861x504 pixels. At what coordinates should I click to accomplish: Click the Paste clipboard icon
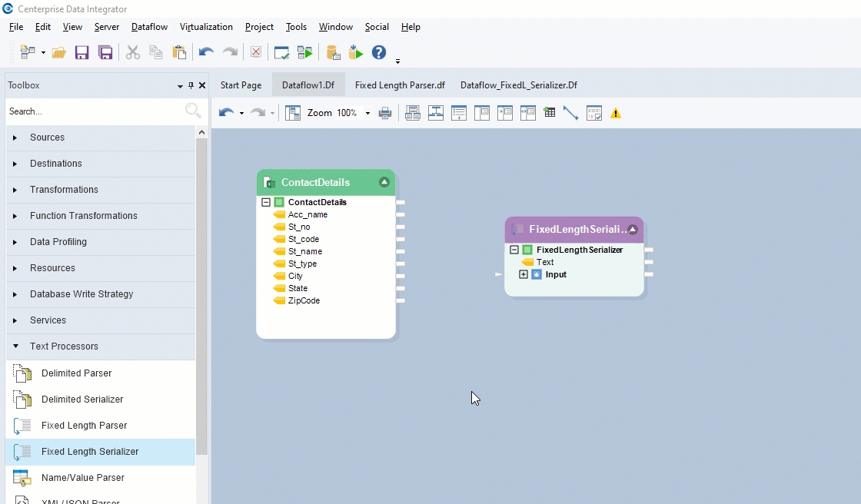coord(179,52)
